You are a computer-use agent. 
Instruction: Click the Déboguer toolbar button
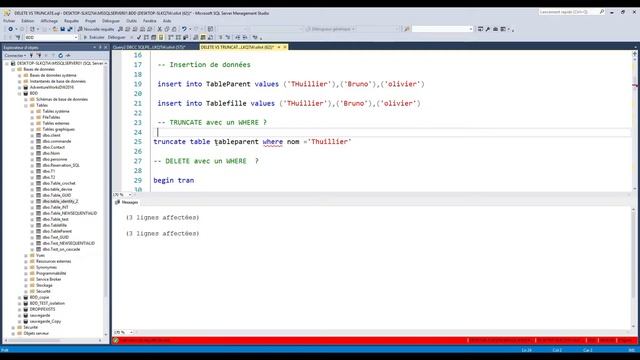[117, 37]
